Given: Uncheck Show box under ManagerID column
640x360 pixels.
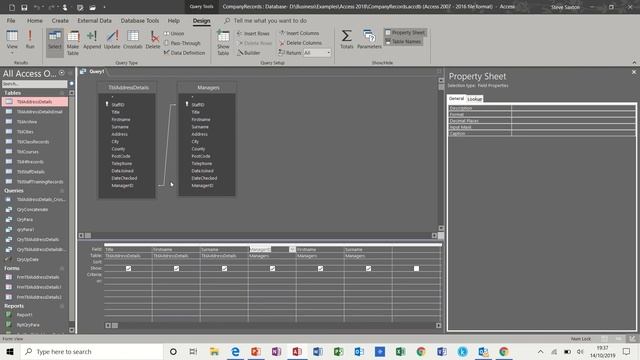Looking at the screenshot, I should pos(272,268).
